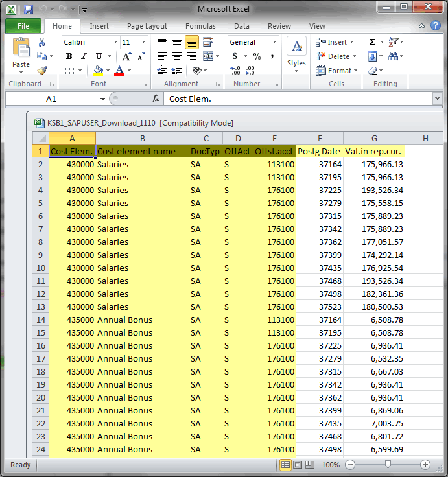Select cell G2 containing 175,966.13
The width and height of the screenshot is (448, 477).
pyautogui.click(x=373, y=164)
